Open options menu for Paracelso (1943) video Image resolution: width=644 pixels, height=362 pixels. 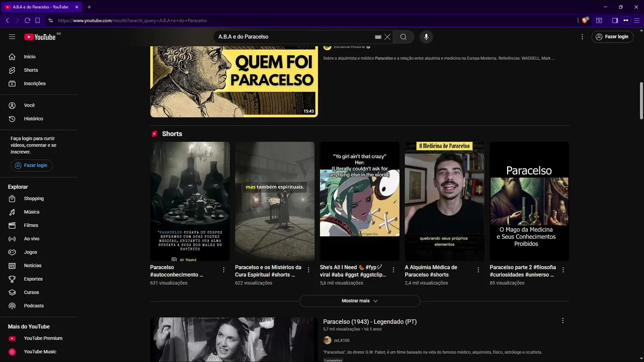coord(562,321)
